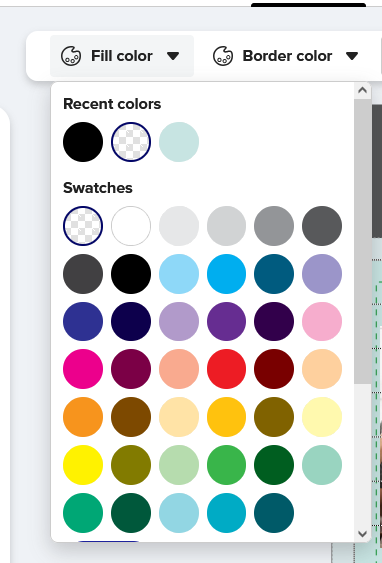The height and width of the screenshot is (563, 382).
Task: Select the dark steel blue swatch
Action: click(x=274, y=274)
